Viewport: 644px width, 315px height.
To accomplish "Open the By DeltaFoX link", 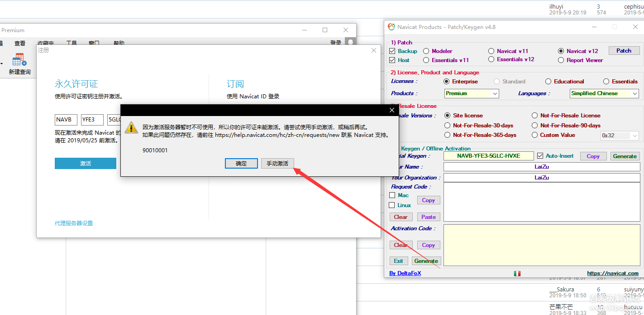I will [405, 273].
